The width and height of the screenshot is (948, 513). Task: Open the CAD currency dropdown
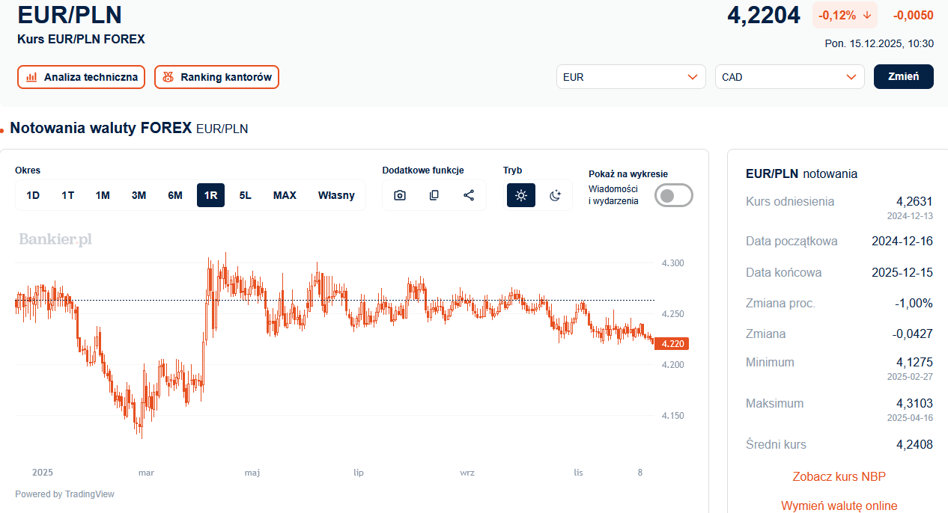789,77
